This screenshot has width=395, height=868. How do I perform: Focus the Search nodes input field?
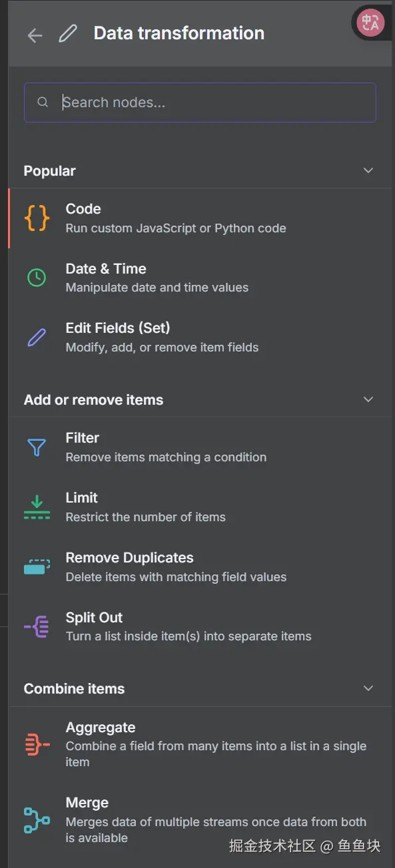click(200, 103)
